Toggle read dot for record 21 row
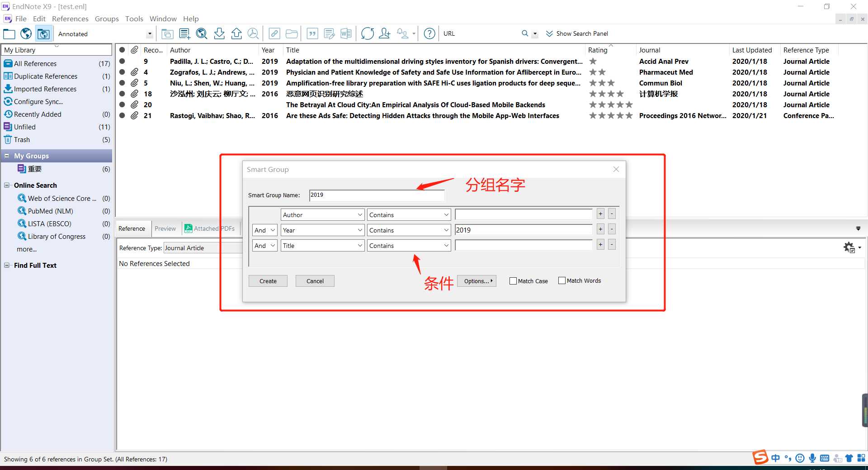 [122, 115]
